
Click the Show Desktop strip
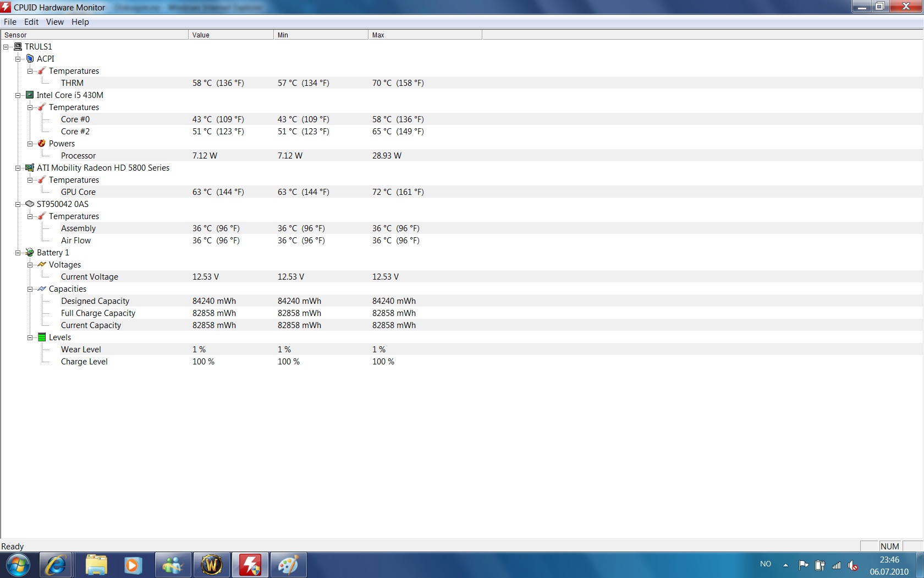tap(920, 565)
